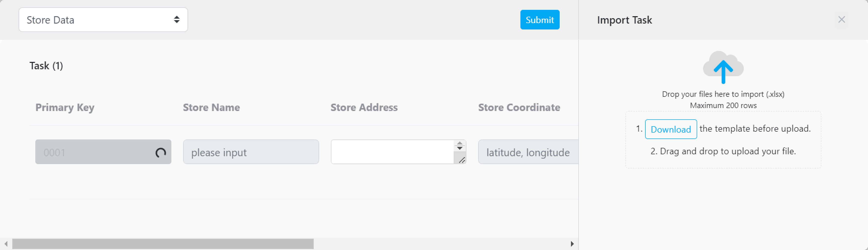Image resolution: width=868 pixels, height=250 pixels.
Task: Click the Task (1) heading
Action: pyautogui.click(x=46, y=66)
